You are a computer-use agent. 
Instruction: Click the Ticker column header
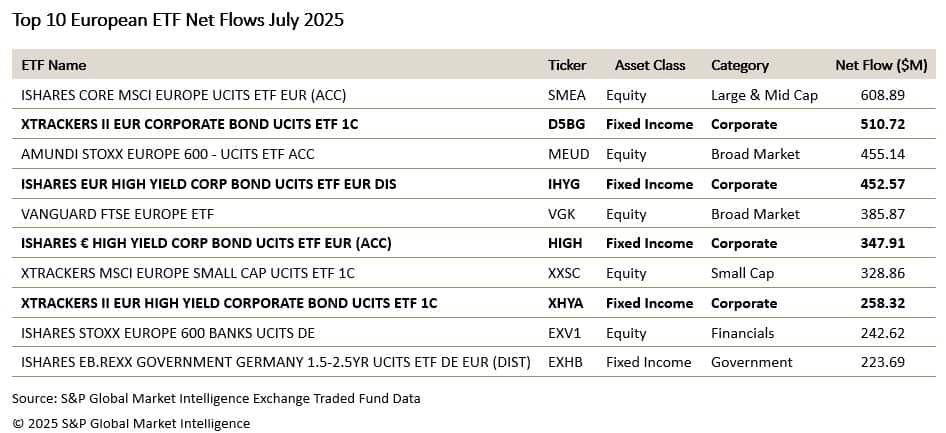click(x=567, y=65)
